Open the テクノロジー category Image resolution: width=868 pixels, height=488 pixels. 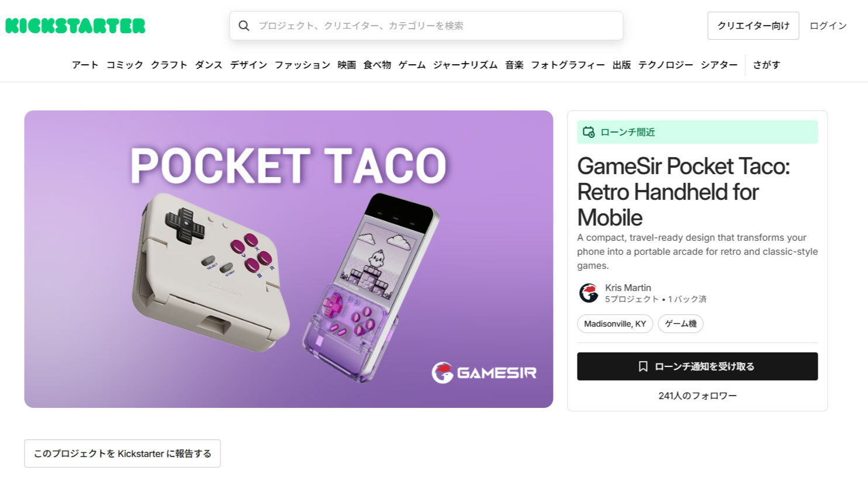click(x=666, y=65)
